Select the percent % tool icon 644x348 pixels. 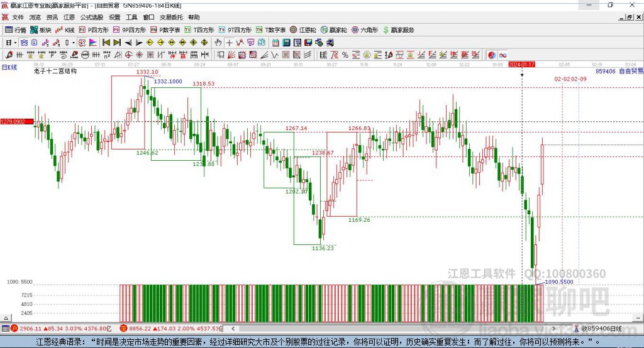coord(345,55)
